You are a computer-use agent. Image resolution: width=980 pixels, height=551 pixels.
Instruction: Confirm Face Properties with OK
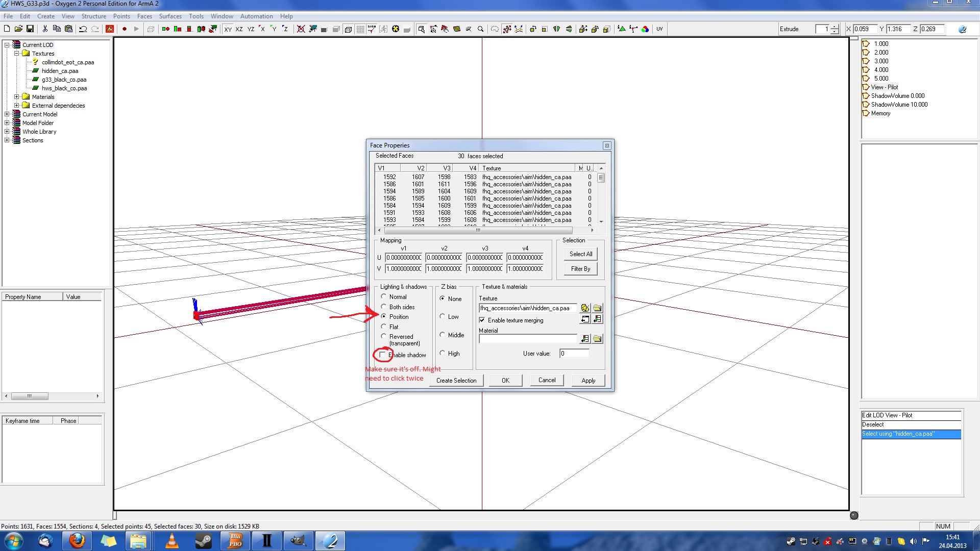click(505, 381)
